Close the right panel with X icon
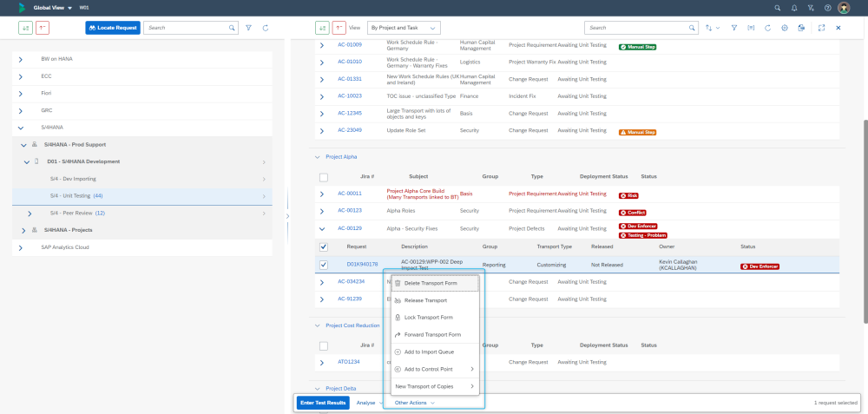 click(838, 28)
